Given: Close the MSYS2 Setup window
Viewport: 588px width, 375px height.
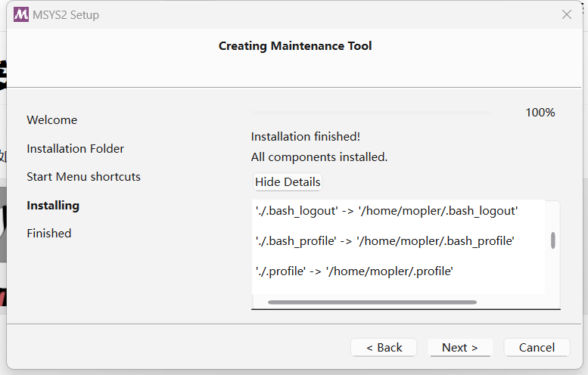Looking at the screenshot, I should 566,14.
